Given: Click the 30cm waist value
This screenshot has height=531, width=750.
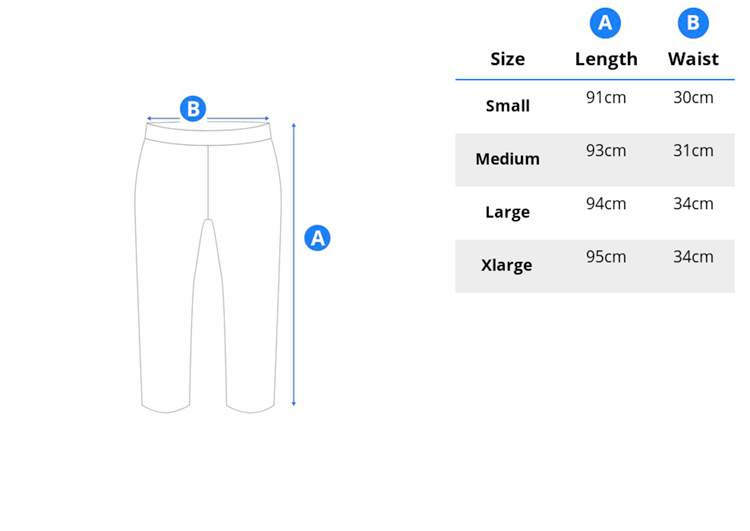Looking at the screenshot, I should coord(693,98).
